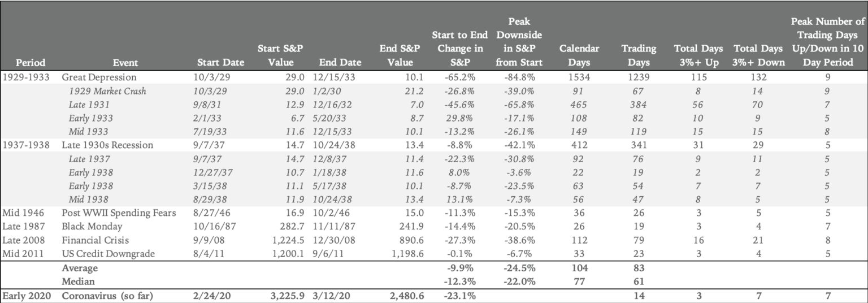
Task: Select the Financial Crisis row label
Action: tap(94, 240)
